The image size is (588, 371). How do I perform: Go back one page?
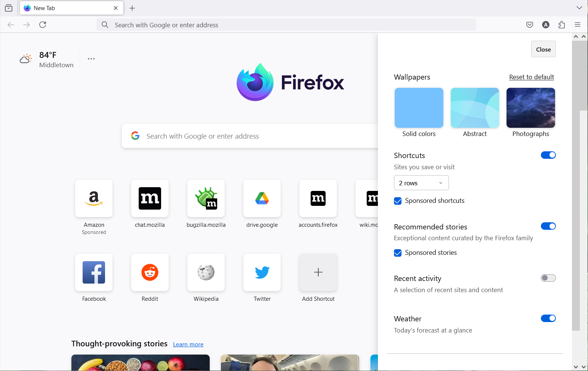tap(11, 25)
